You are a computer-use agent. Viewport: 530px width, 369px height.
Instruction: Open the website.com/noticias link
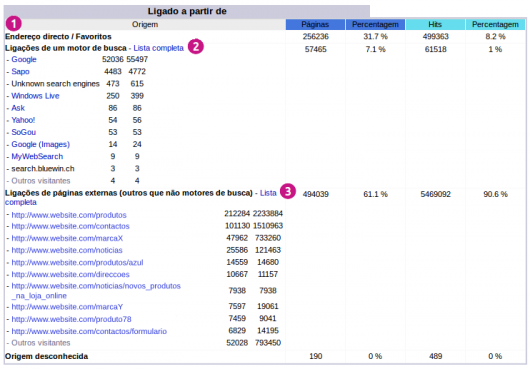tap(67, 250)
